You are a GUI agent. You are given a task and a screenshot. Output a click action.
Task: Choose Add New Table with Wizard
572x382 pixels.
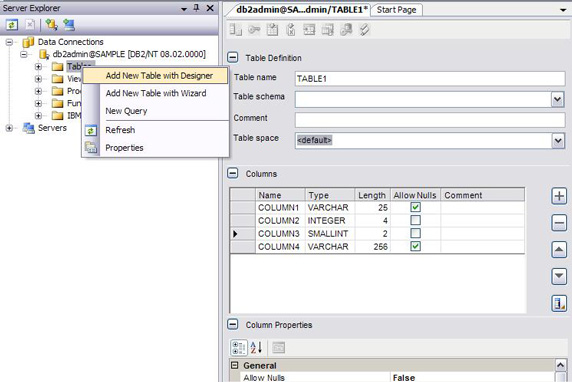155,93
